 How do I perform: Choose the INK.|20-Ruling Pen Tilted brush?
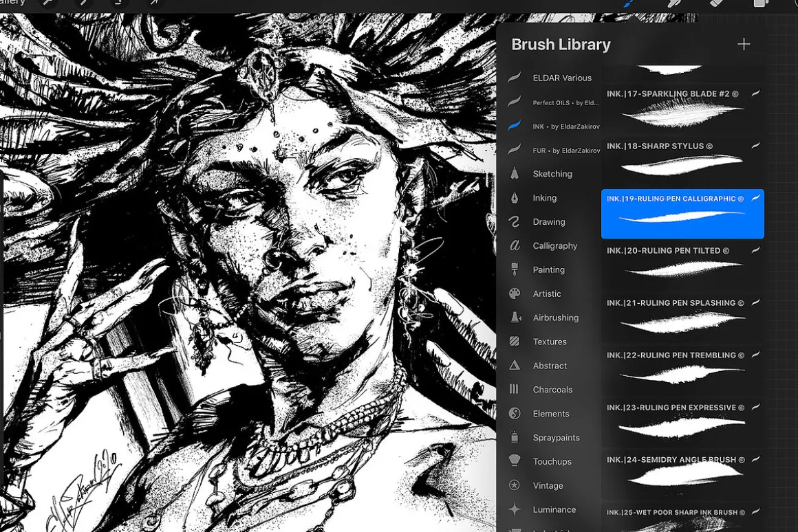tap(682, 266)
